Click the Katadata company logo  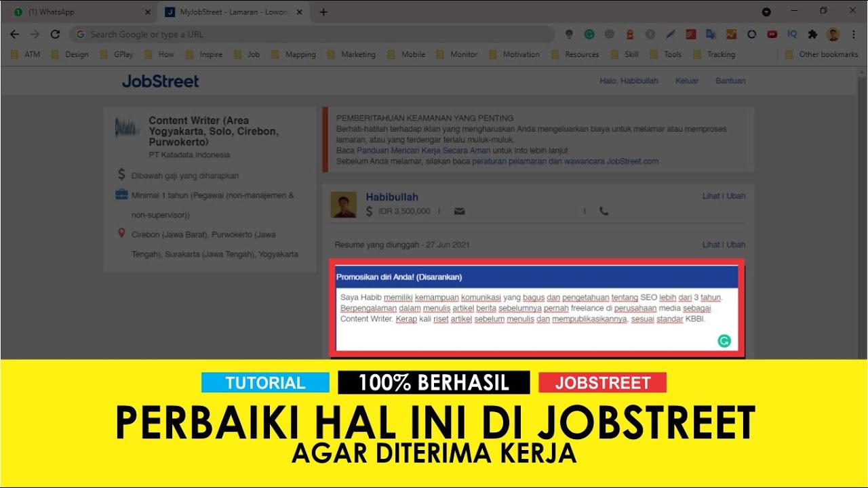pyautogui.click(x=127, y=127)
